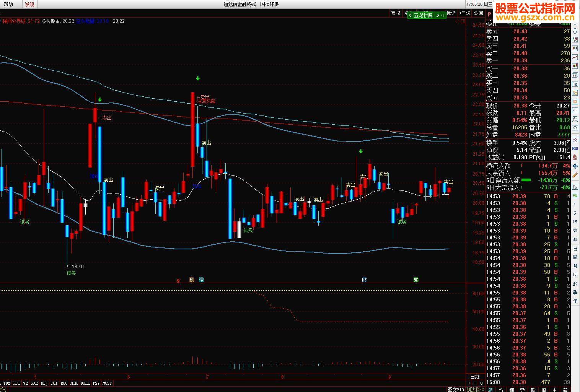Screen dimensions: 580x392
Task: Click the 注意风险 warning label on chart
Action: (x=206, y=101)
